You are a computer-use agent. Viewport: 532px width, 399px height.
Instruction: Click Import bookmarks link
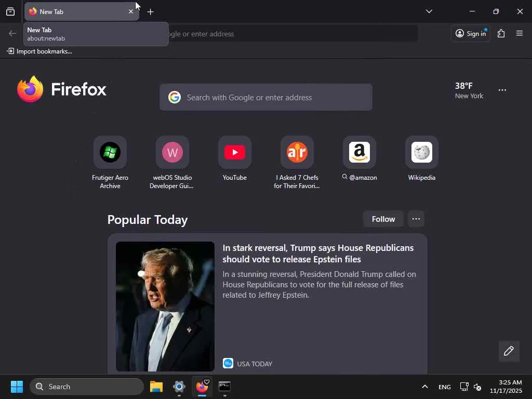pyautogui.click(x=39, y=51)
